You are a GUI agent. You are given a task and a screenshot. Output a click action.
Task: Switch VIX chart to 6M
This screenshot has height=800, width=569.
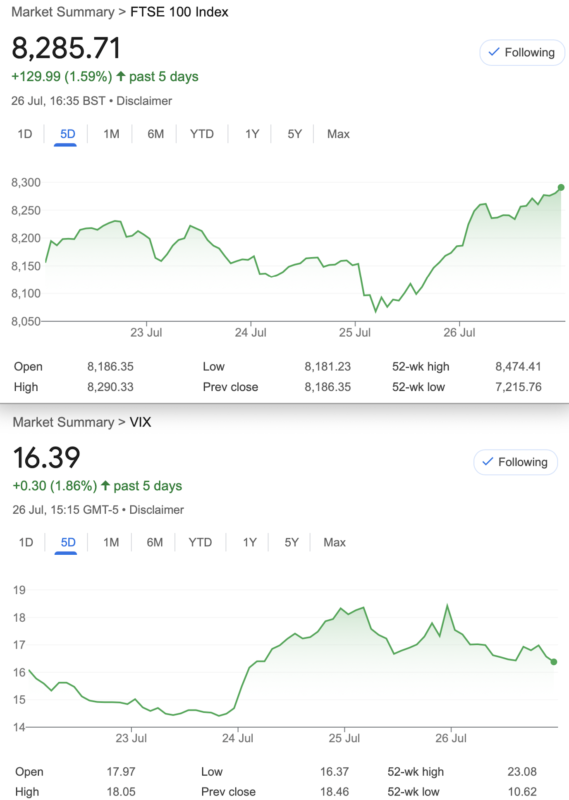click(155, 542)
